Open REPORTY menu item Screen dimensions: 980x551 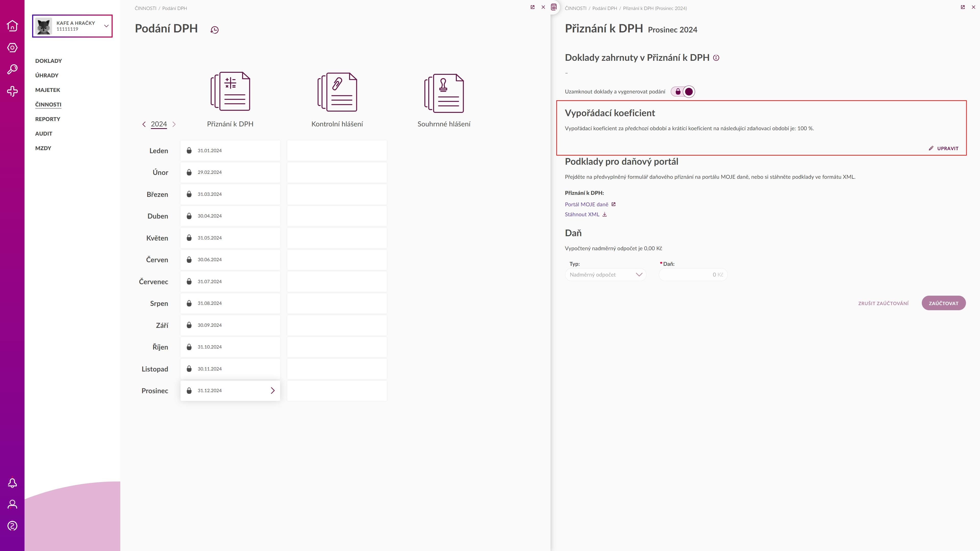[47, 119]
